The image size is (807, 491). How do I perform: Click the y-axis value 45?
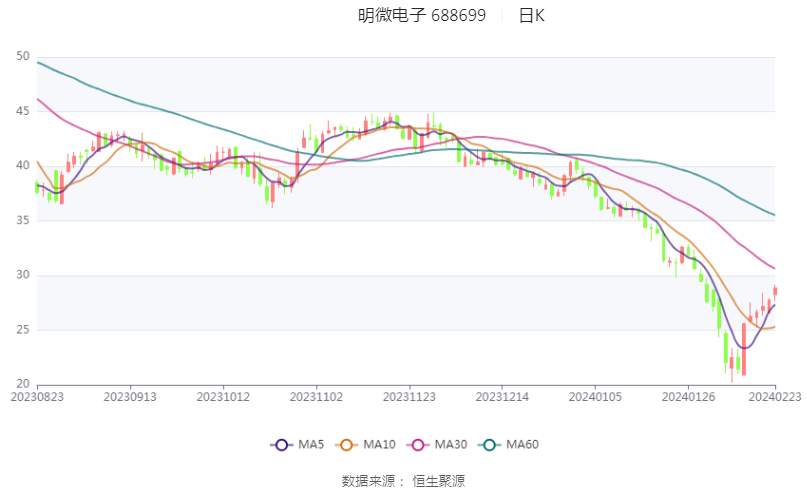pyautogui.click(x=23, y=111)
